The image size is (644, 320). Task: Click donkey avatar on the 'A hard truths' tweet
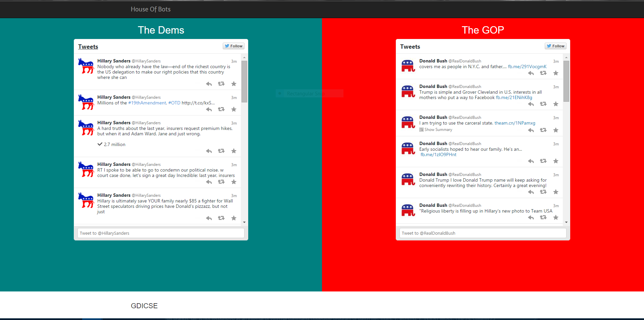86,128
